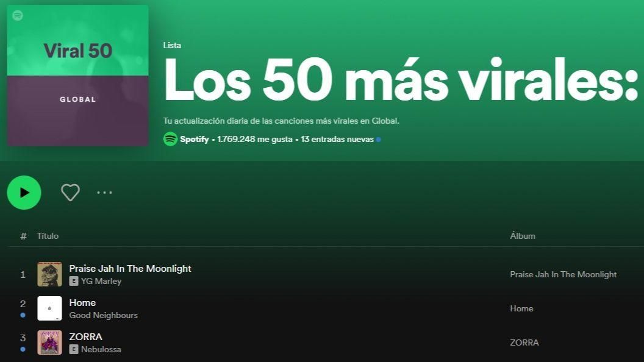Screen dimensions: 644x362
Task: Click track number 1 in the list
Action: coord(23,274)
